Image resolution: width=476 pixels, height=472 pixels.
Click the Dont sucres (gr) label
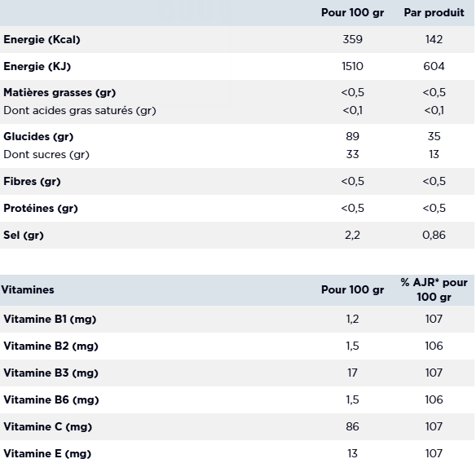point(46,155)
